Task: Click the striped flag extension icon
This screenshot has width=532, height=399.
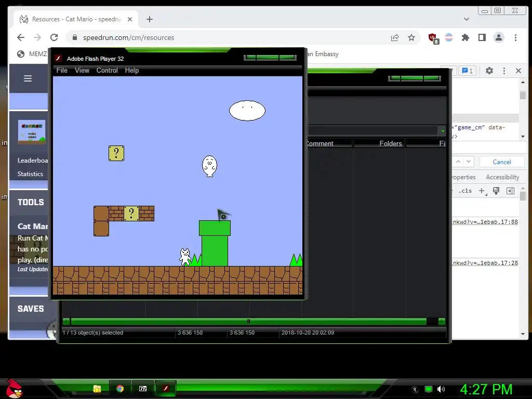Action: [x=448, y=37]
